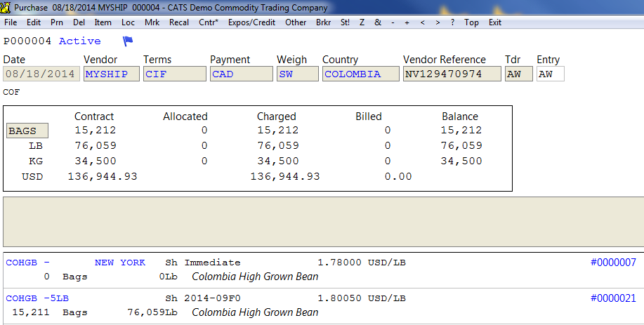644x325 pixels.
Task: Click the Weigh field SW
Action: 297,74
